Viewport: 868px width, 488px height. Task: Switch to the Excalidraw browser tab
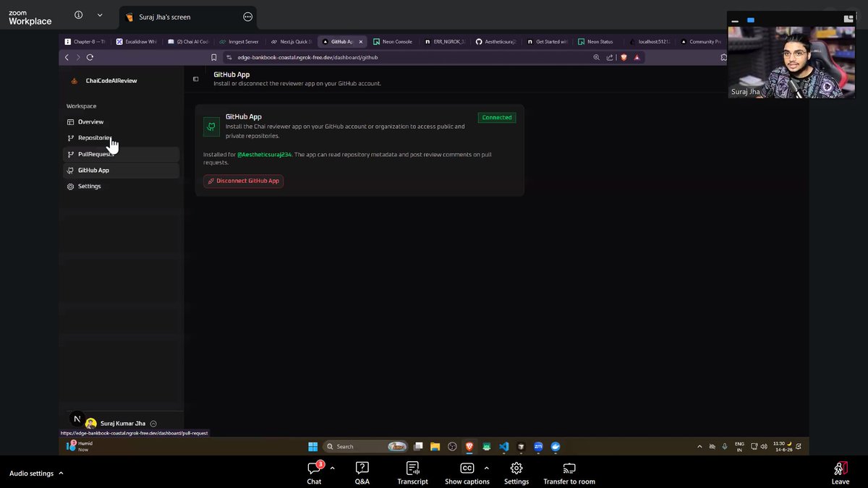[x=137, y=42]
